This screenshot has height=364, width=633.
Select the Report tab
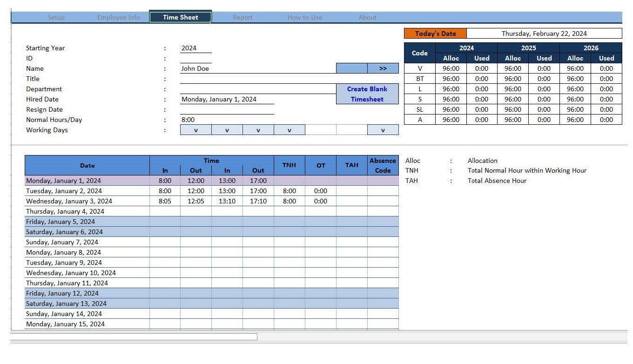(242, 17)
